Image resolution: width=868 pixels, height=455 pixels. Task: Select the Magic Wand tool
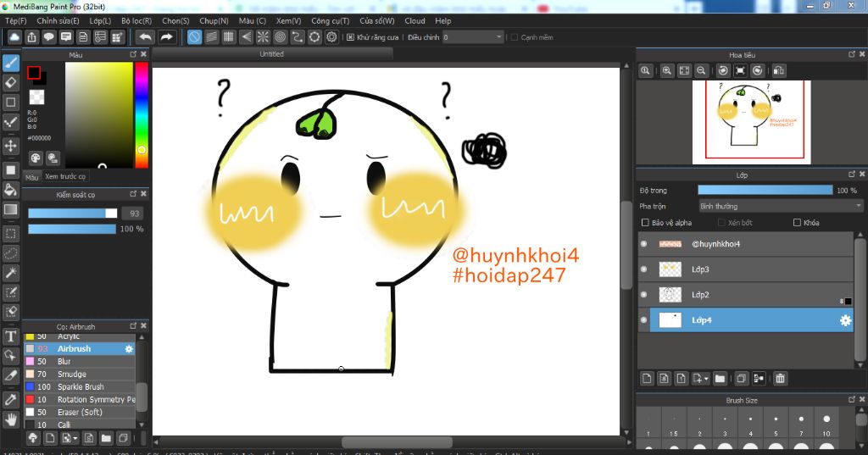[10, 272]
